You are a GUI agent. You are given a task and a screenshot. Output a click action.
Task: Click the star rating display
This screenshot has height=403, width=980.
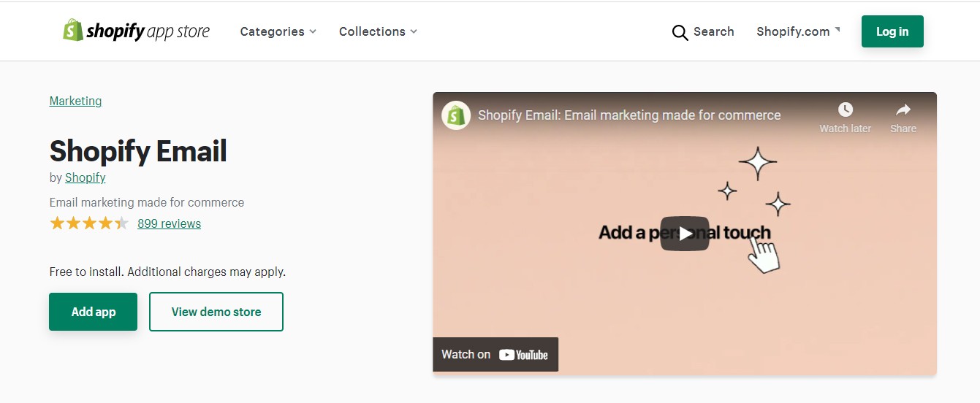tap(89, 223)
